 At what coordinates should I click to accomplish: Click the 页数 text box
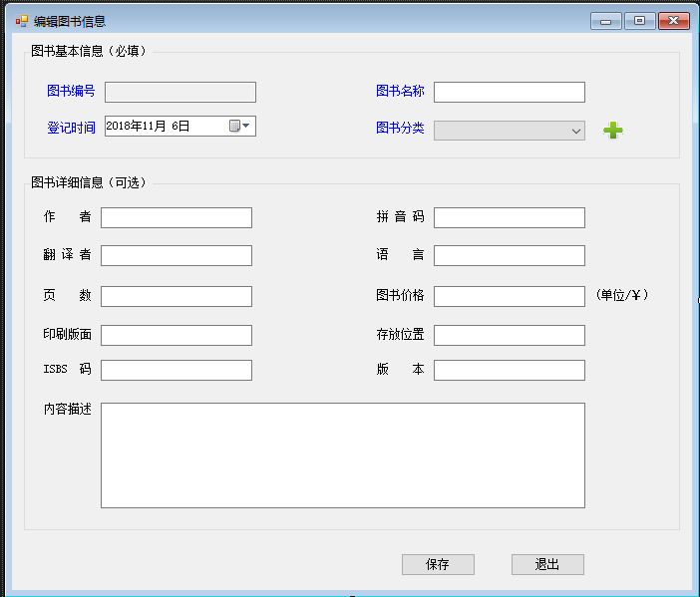(x=176, y=297)
